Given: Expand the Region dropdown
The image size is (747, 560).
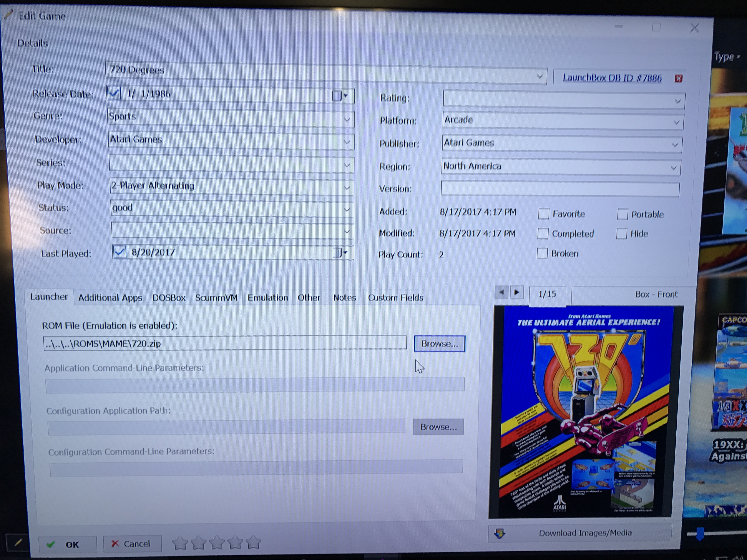Looking at the screenshot, I should [x=673, y=168].
